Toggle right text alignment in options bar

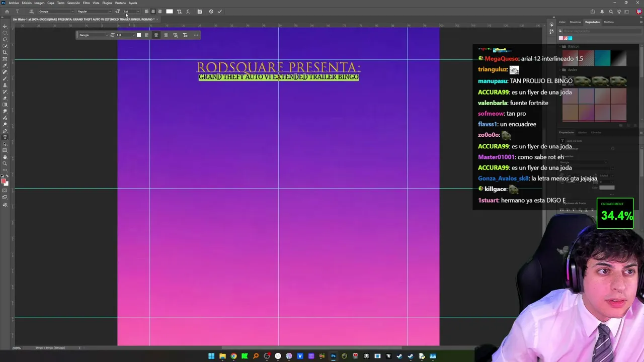[x=160, y=12]
